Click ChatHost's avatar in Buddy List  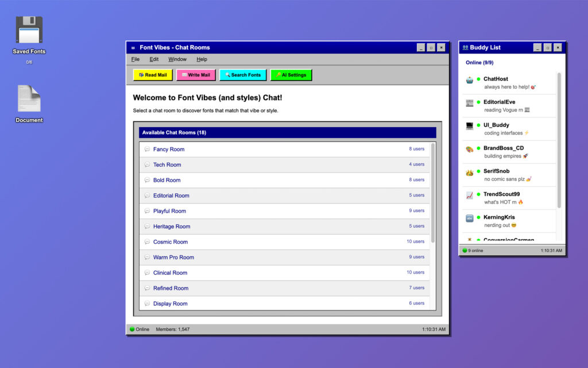click(x=470, y=80)
